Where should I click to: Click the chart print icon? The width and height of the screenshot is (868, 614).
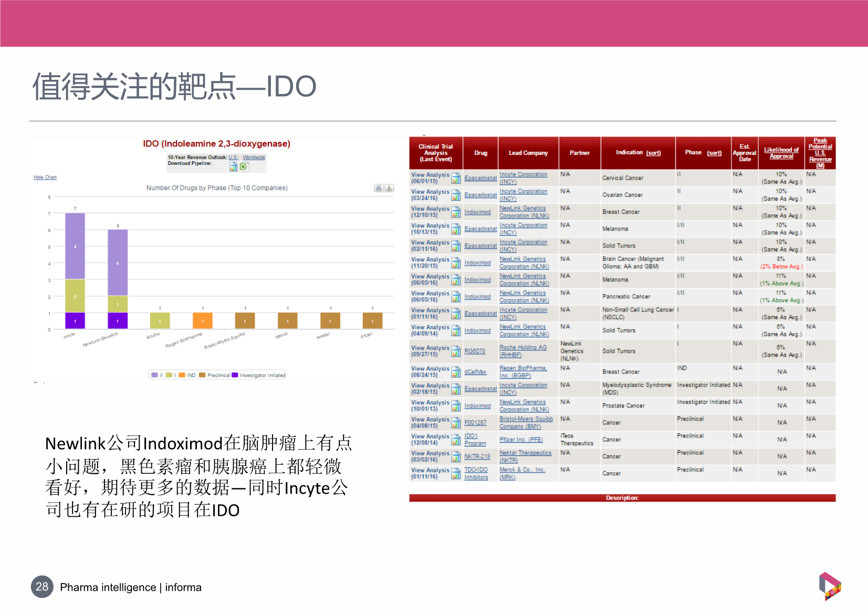(379, 188)
